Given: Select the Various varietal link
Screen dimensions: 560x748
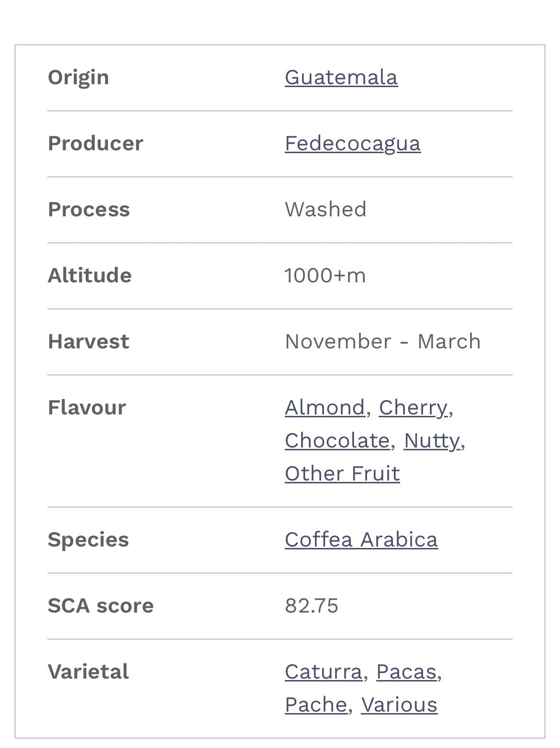Looking at the screenshot, I should click(x=400, y=704).
